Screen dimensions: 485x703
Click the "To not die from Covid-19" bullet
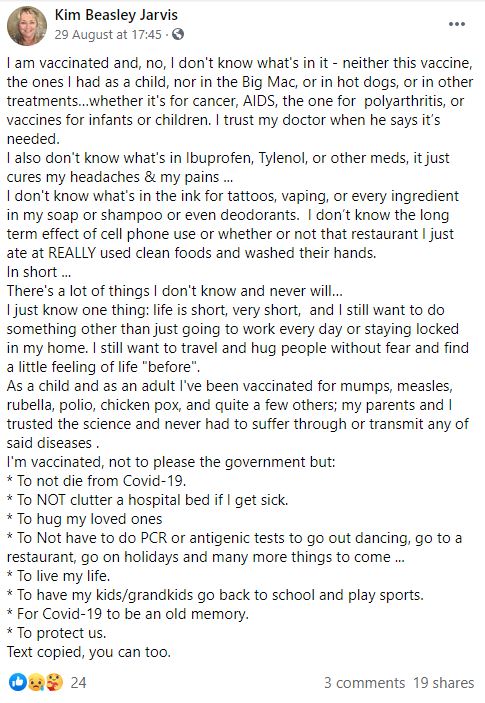tap(96, 481)
